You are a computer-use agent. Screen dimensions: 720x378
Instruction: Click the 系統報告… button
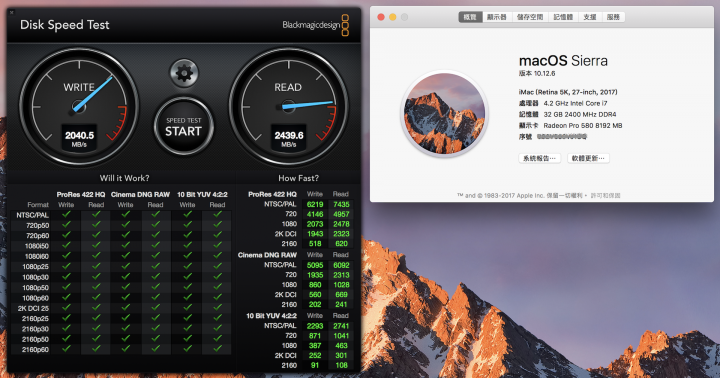click(540, 158)
